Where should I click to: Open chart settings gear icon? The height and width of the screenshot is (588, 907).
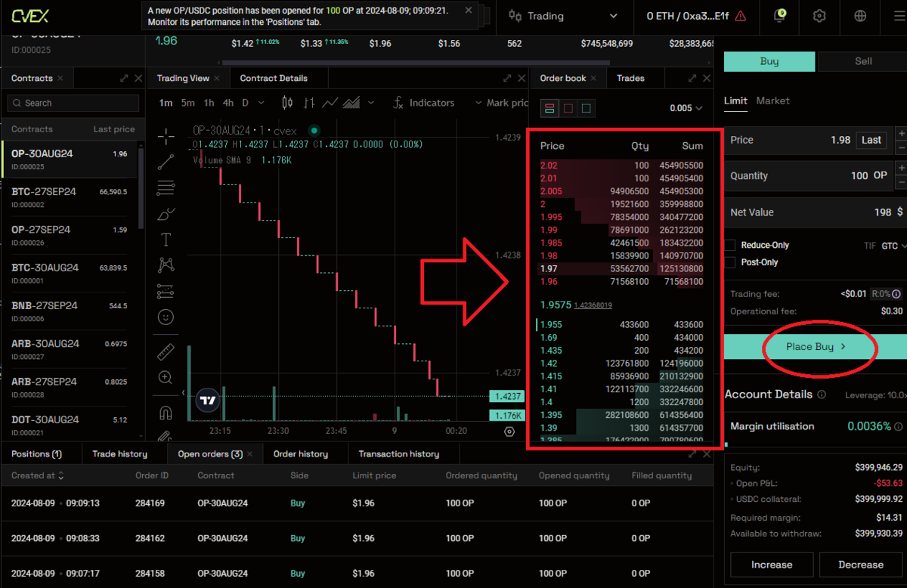[509, 431]
